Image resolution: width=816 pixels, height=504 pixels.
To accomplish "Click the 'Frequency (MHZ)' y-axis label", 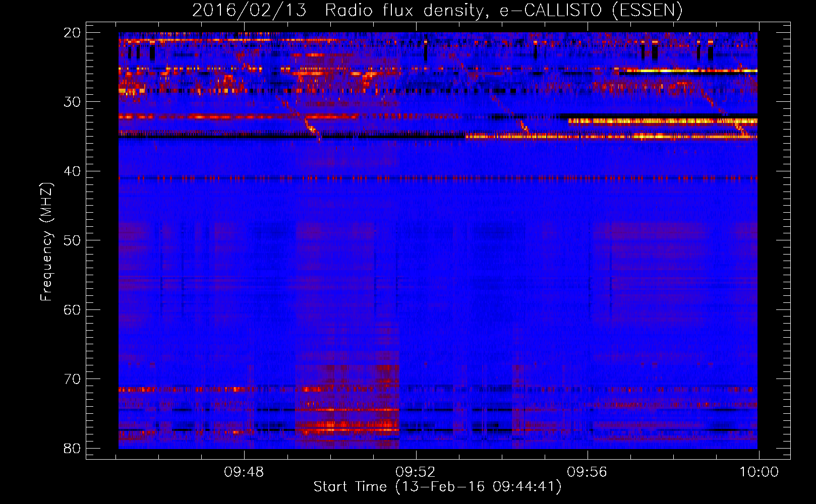I will [46, 241].
